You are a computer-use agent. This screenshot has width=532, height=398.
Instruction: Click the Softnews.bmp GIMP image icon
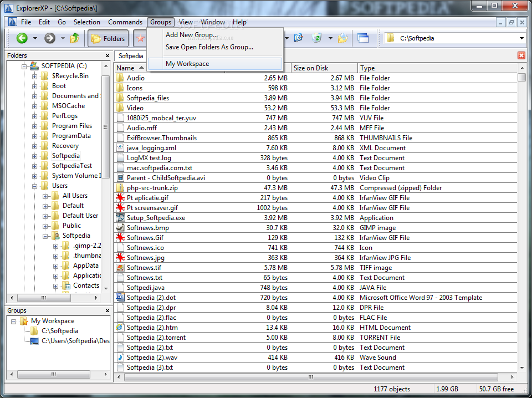(120, 228)
